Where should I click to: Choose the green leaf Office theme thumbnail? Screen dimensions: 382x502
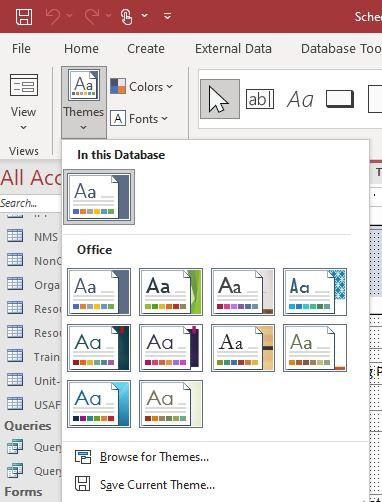click(x=171, y=292)
